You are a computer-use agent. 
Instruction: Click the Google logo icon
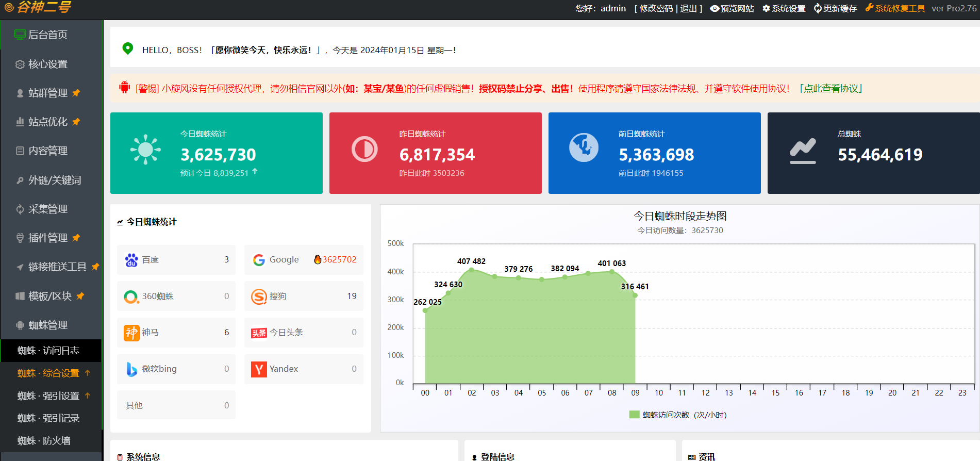(x=259, y=260)
